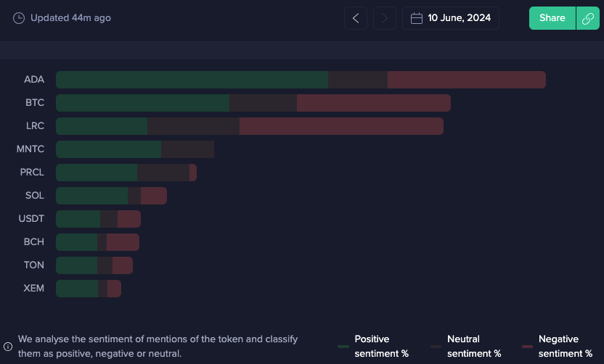
Task: Click the BTC negative sentiment red bar
Action: coord(374,103)
